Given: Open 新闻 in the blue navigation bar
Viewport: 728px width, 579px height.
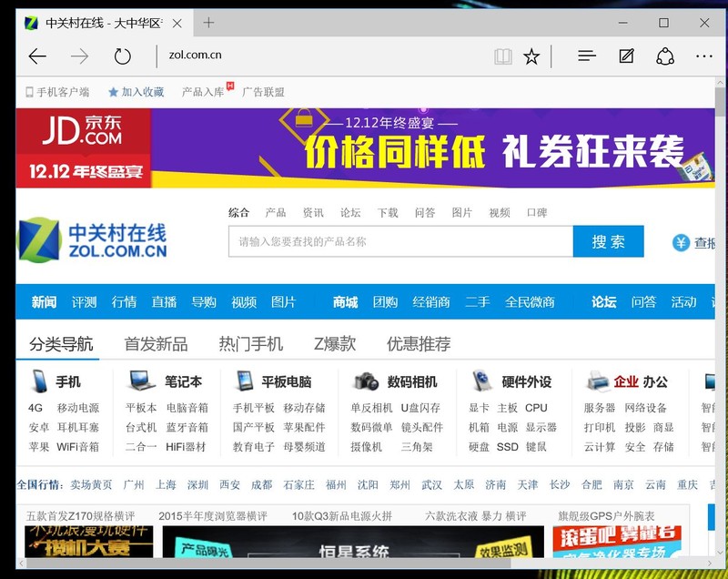Looking at the screenshot, I should click(44, 302).
